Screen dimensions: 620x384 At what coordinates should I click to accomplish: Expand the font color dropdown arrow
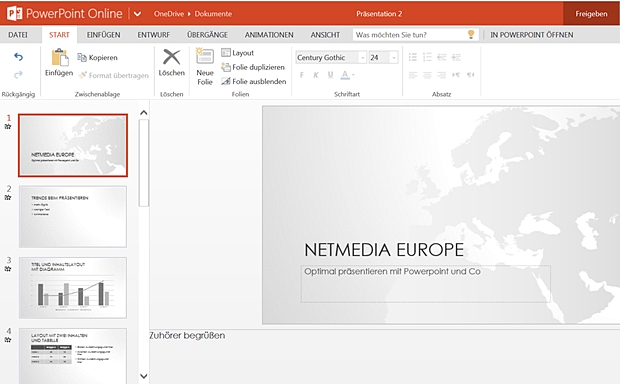point(353,75)
